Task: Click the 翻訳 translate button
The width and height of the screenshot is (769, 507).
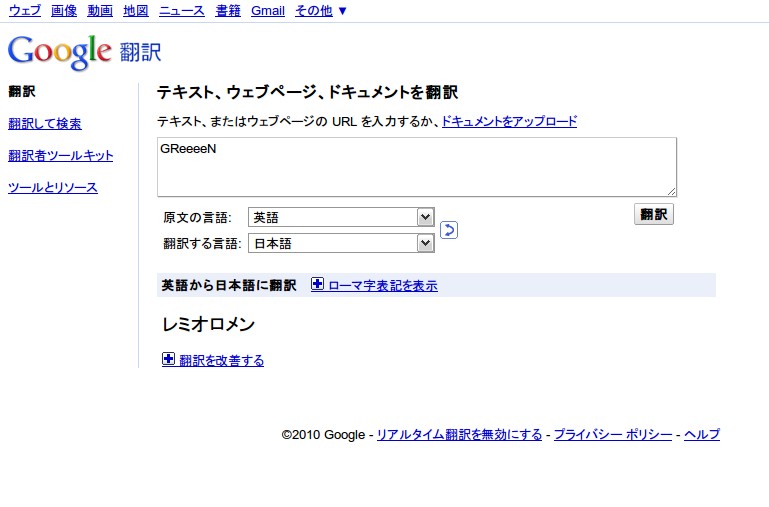Action: (x=654, y=214)
